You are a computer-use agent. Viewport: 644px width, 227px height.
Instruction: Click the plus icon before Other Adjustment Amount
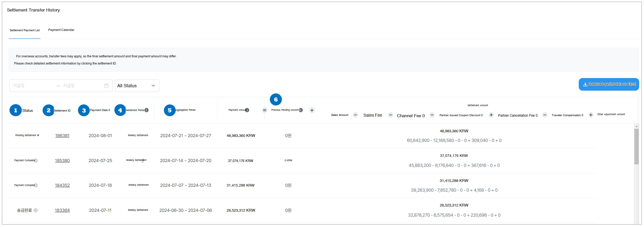tap(591, 115)
